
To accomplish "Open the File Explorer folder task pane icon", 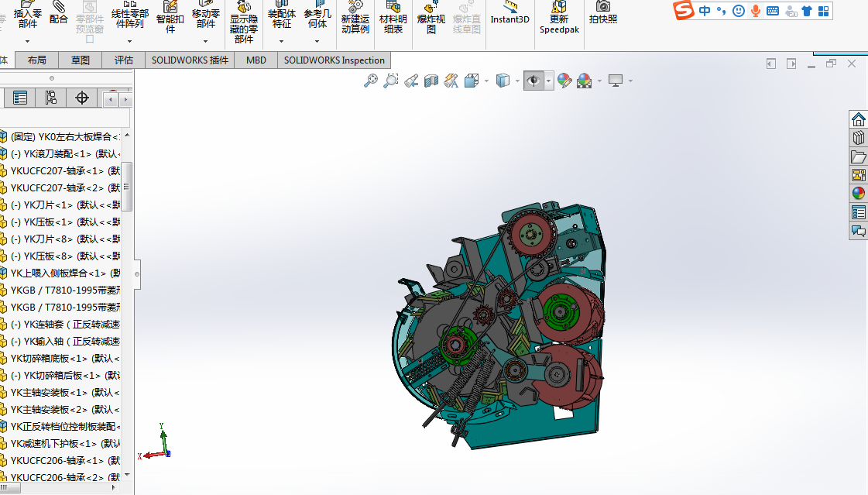I will (859, 156).
